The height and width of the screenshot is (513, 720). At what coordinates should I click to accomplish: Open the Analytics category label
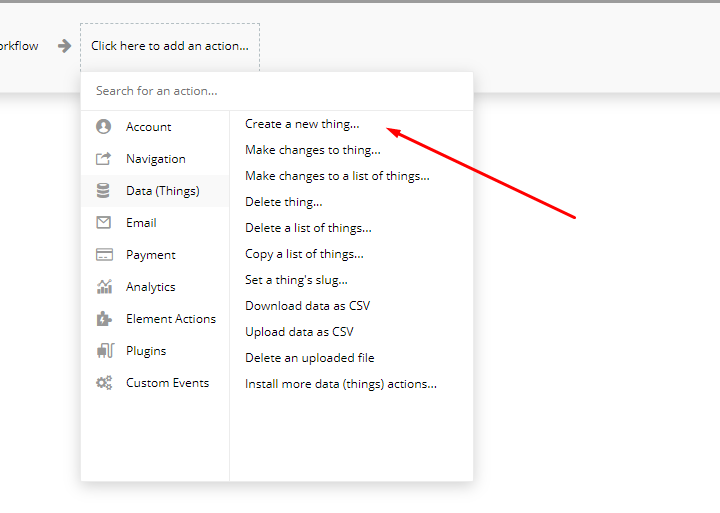click(151, 287)
